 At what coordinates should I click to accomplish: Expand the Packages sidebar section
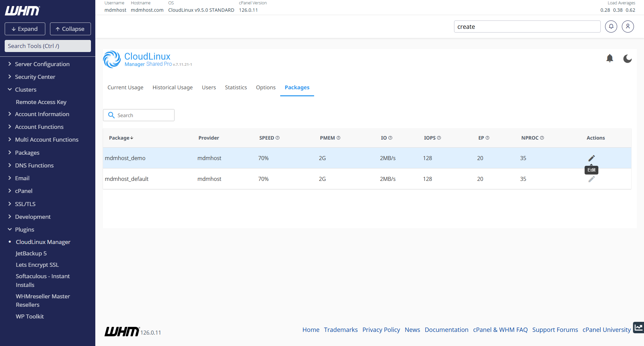click(27, 153)
